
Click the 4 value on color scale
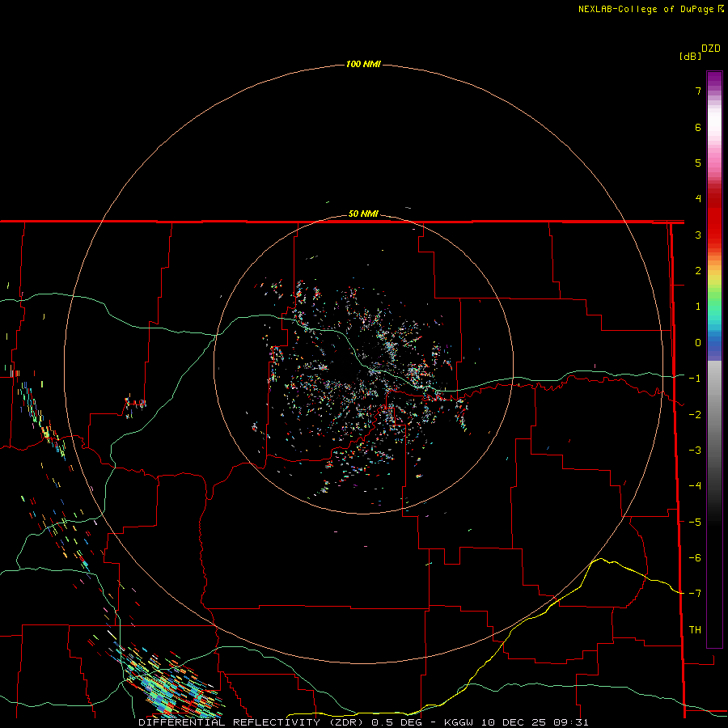698,199
